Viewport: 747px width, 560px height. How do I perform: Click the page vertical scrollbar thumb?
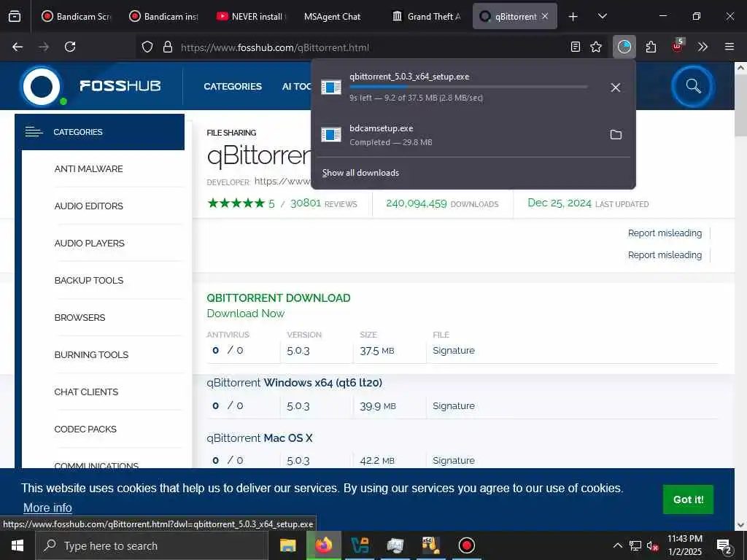coord(740,106)
